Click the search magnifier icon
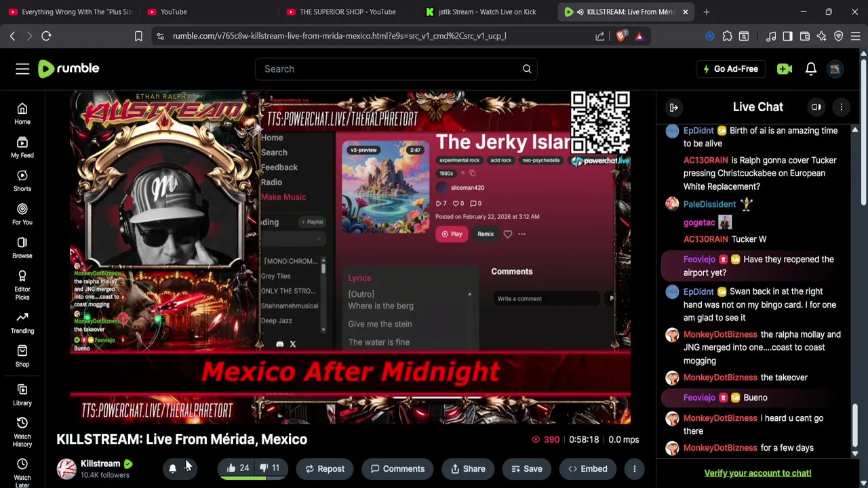Image resolution: width=868 pixels, height=488 pixels. click(527, 68)
